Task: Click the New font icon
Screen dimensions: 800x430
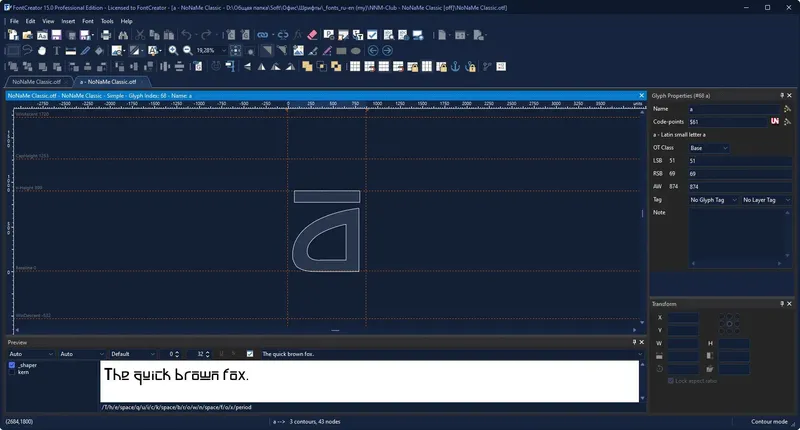Action: 13,35
